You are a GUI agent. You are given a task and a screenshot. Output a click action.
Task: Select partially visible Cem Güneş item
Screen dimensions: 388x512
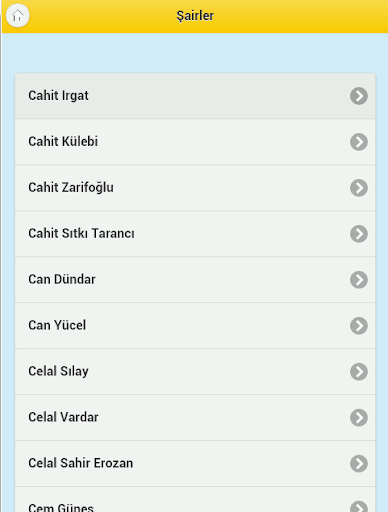[195, 500]
